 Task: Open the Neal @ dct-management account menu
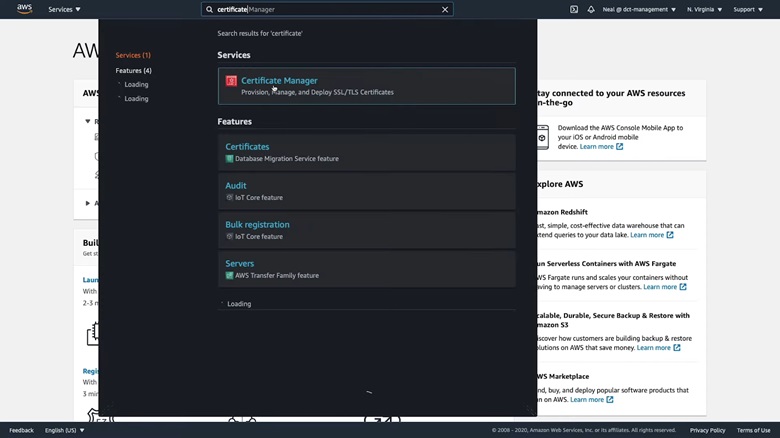pyautogui.click(x=639, y=9)
